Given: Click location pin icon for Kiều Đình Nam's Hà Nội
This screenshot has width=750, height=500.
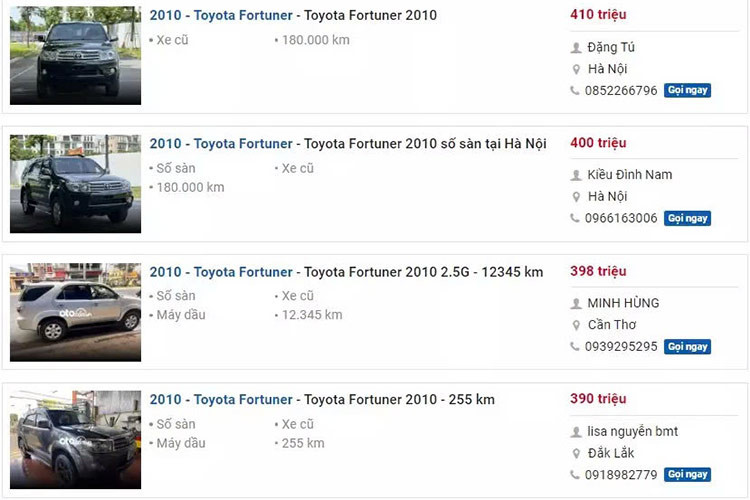Looking at the screenshot, I should [x=576, y=197].
